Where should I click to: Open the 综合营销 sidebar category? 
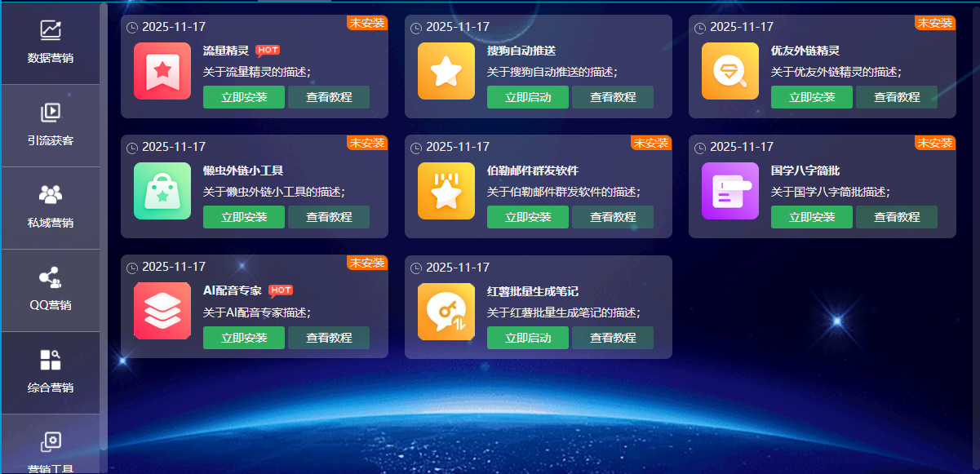51,372
